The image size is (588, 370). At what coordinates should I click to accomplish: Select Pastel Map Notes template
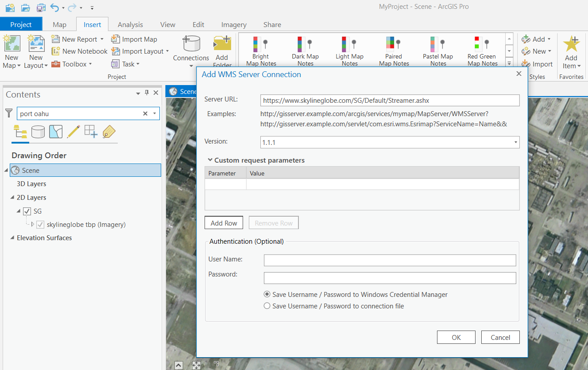[438, 51]
